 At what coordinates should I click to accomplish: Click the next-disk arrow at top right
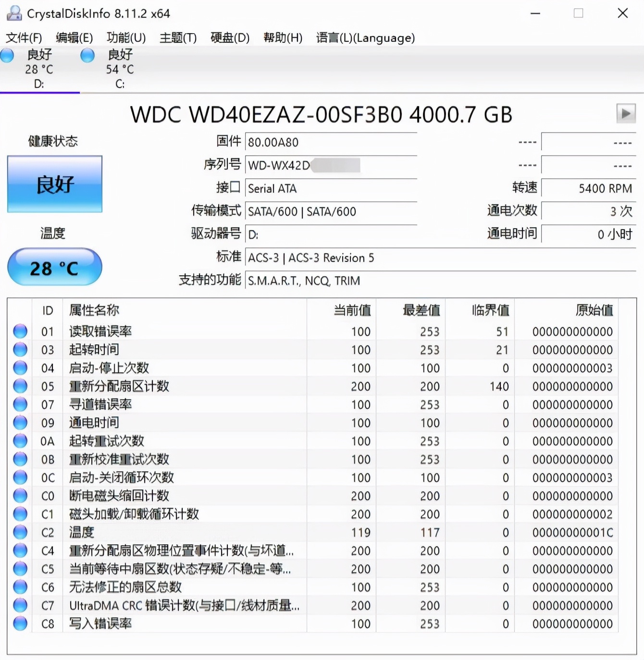pyautogui.click(x=626, y=114)
